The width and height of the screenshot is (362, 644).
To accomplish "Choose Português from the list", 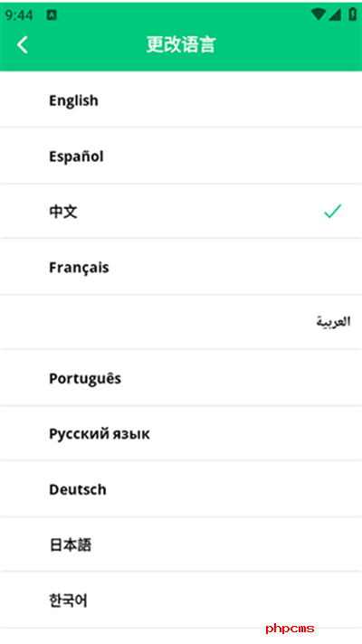I will tap(181, 378).
